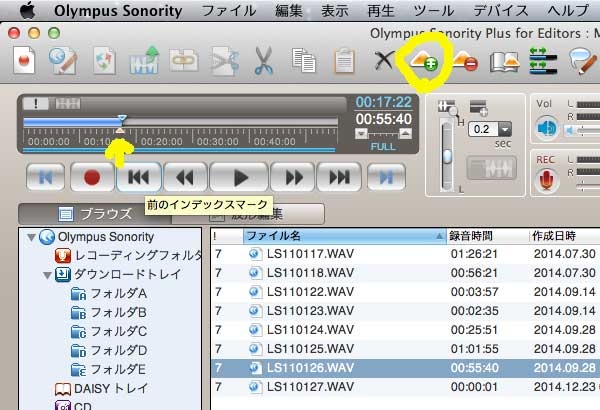This screenshot has height=410, width=600.
Task: Click the green arrows track icon
Action: pyautogui.click(x=543, y=60)
